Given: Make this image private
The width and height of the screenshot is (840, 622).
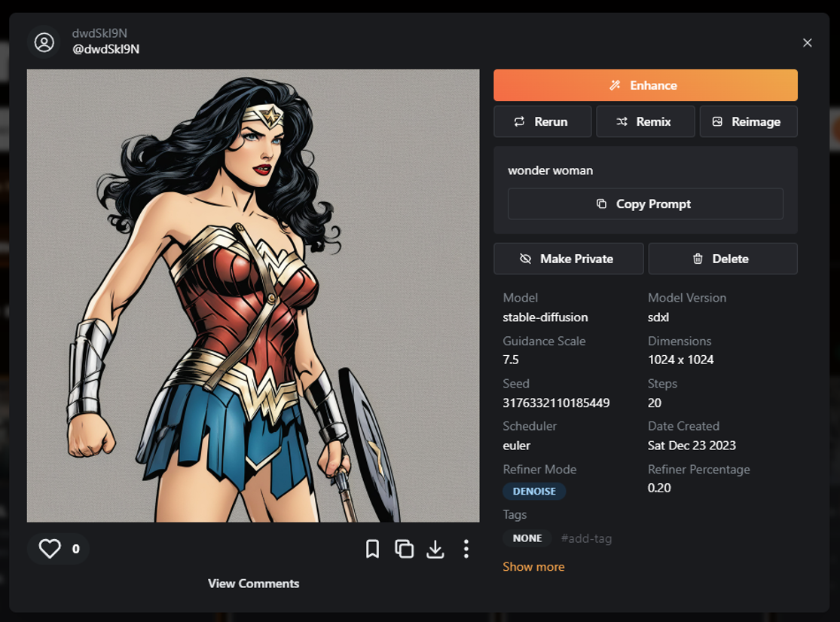Looking at the screenshot, I should pos(568,259).
